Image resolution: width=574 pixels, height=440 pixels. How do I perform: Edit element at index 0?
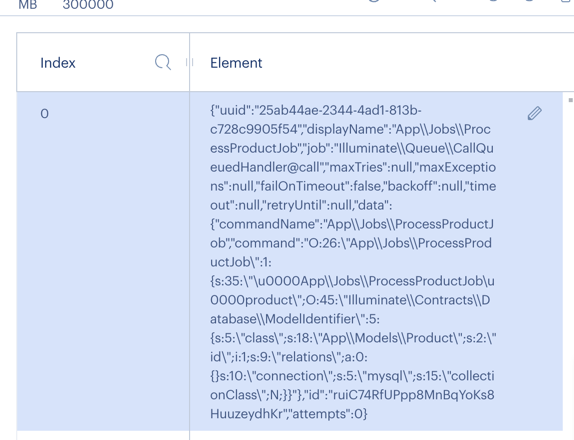pos(534,113)
